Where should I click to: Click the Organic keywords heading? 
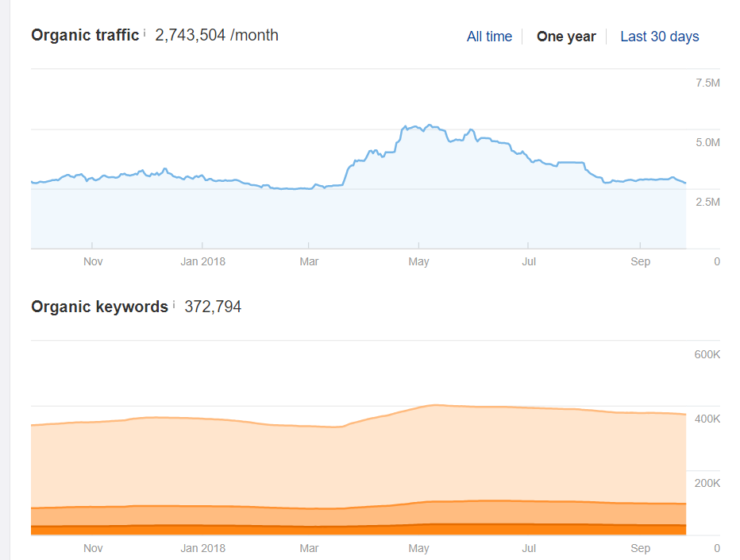click(x=99, y=307)
